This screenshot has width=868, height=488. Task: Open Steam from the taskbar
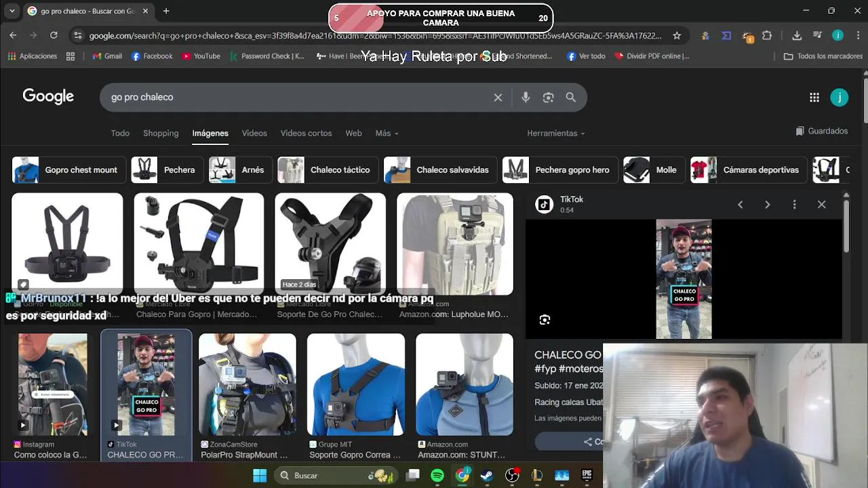[487, 476]
